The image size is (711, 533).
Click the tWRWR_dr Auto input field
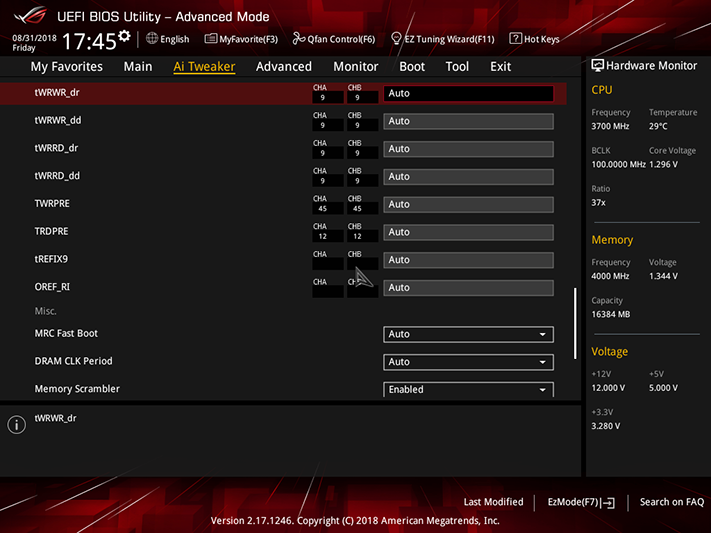[x=468, y=93]
